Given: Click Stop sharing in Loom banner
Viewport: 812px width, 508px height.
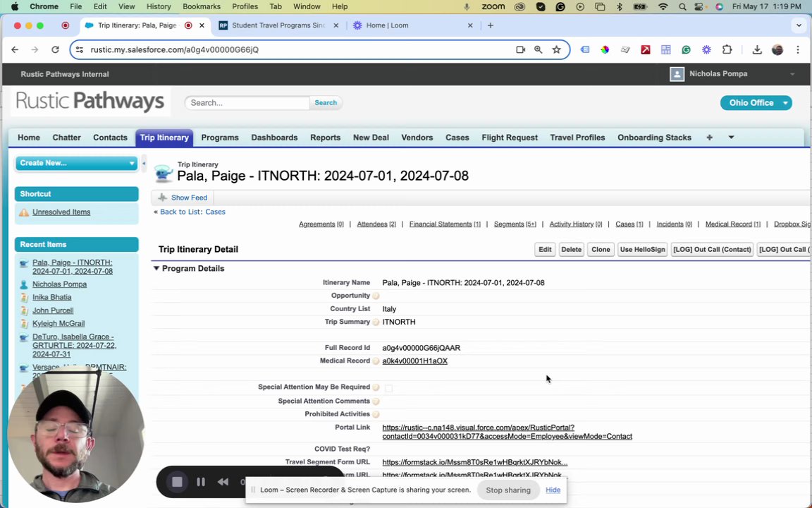Looking at the screenshot, I should point(508,490).
